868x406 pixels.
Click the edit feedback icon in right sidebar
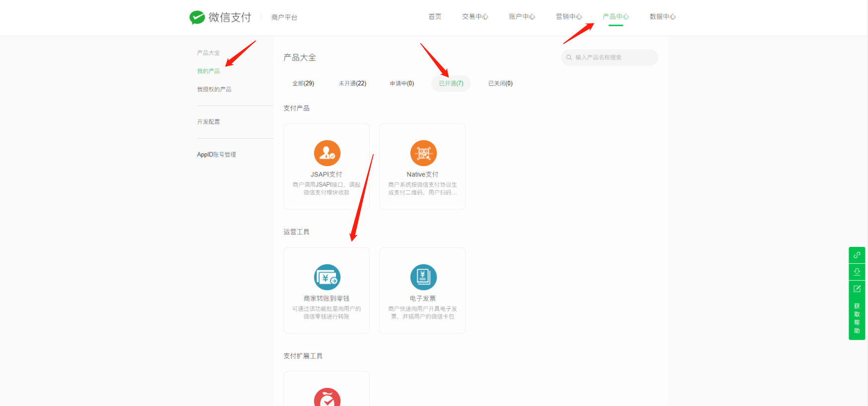857,289
